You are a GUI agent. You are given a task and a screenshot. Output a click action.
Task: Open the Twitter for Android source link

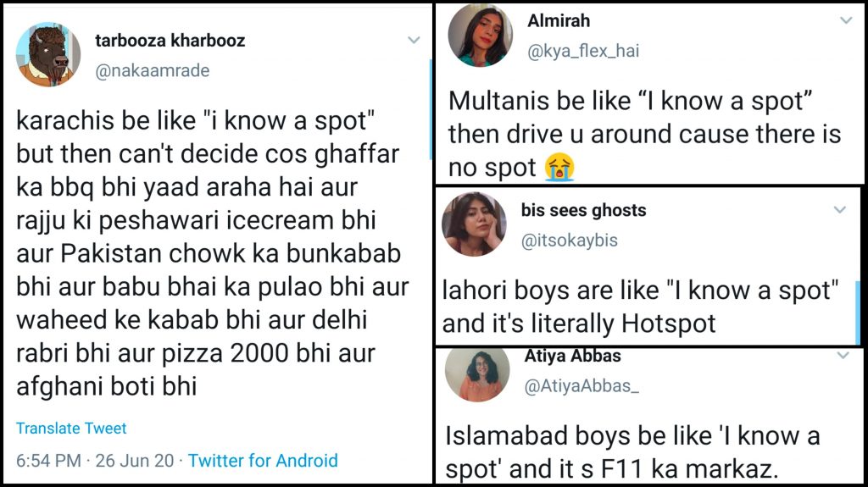point(263,461)
